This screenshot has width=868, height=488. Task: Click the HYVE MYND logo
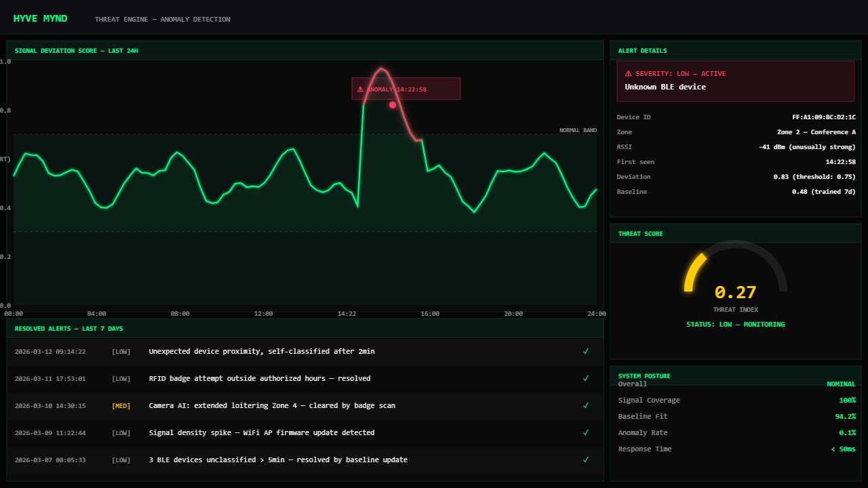coord(41,18)
